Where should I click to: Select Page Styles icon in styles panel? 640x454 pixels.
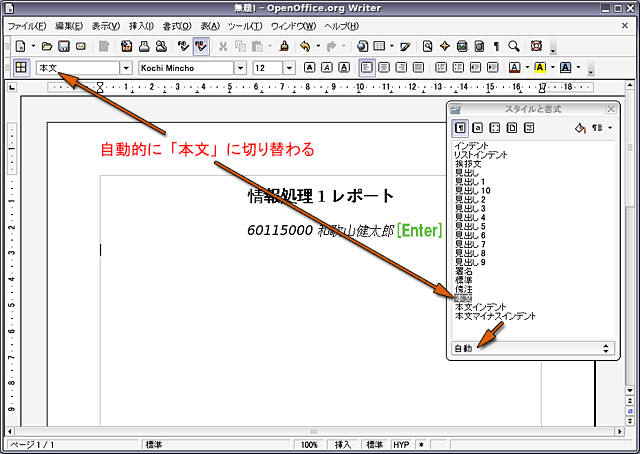(x=512, y=127)
